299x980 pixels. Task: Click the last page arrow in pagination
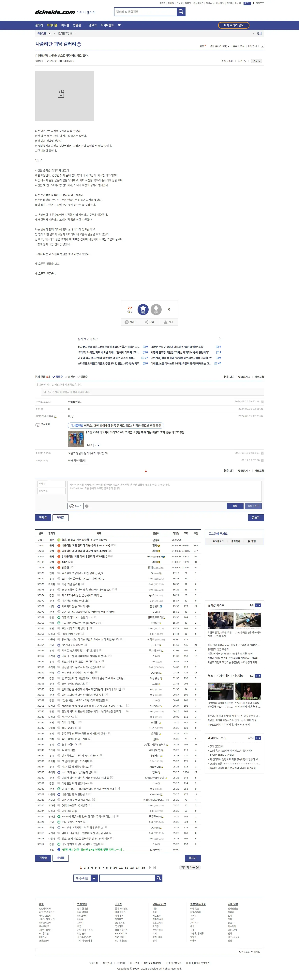coord(154,868)
